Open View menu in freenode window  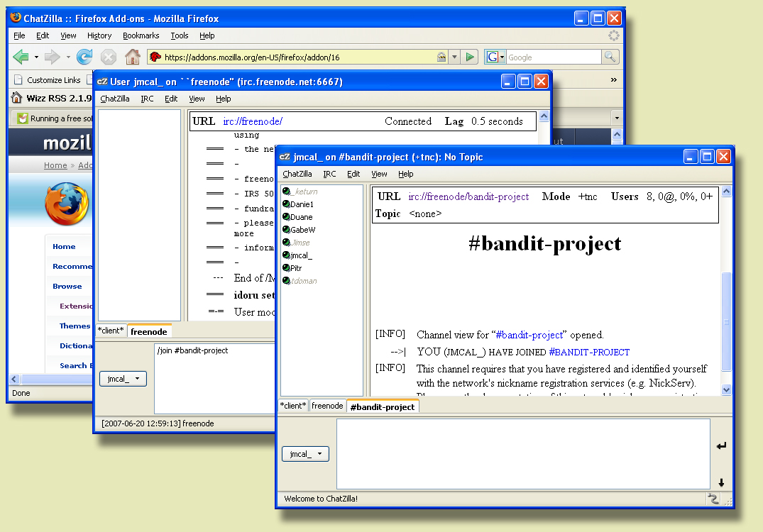[197, 99]
